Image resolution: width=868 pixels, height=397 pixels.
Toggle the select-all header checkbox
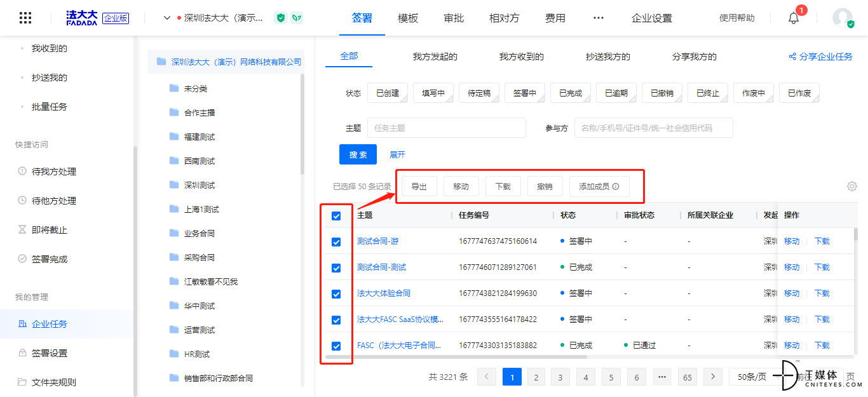pos(336,216)
